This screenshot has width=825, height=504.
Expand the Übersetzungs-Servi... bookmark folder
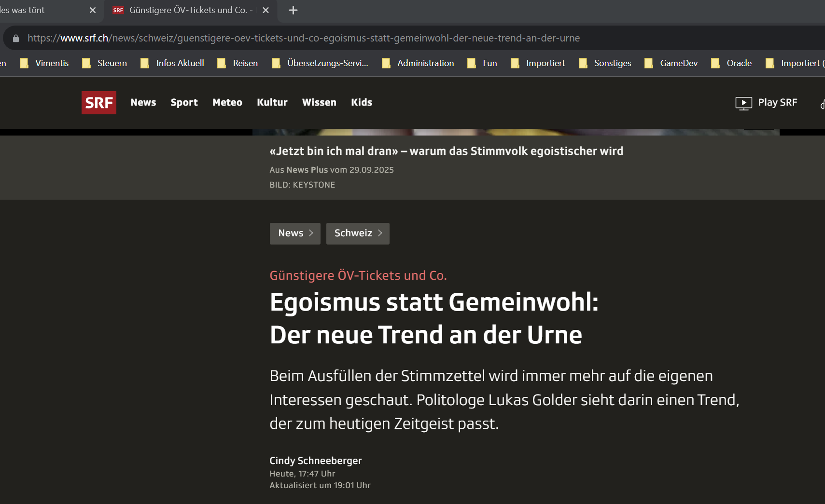[x=320, y=63]
